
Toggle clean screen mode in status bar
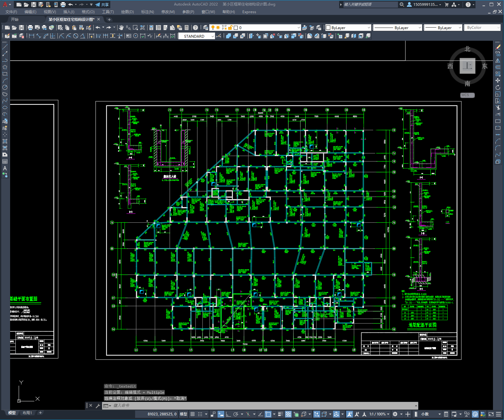point(491,414)
